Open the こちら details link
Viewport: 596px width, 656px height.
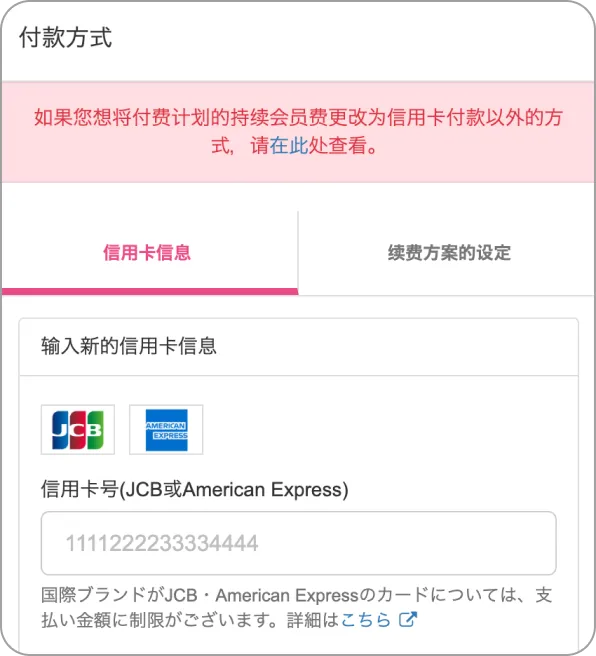[x=366, y=620]
